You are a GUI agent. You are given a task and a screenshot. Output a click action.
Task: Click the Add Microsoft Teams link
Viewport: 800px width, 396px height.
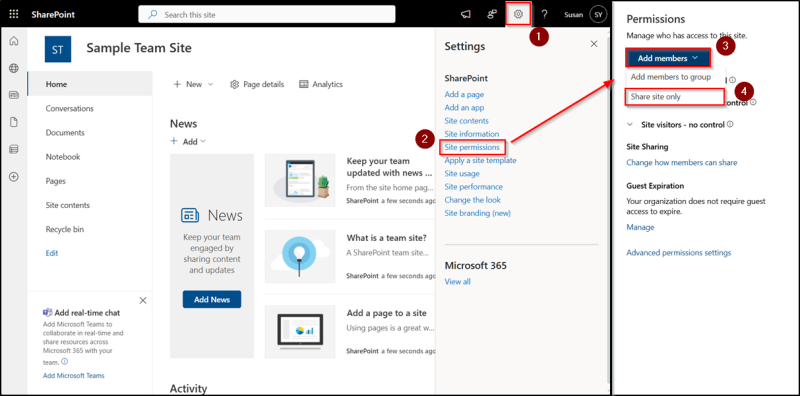pos(73,376)
